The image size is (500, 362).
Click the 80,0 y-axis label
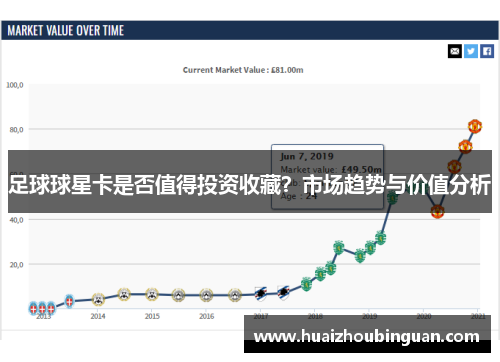[16, 129]
